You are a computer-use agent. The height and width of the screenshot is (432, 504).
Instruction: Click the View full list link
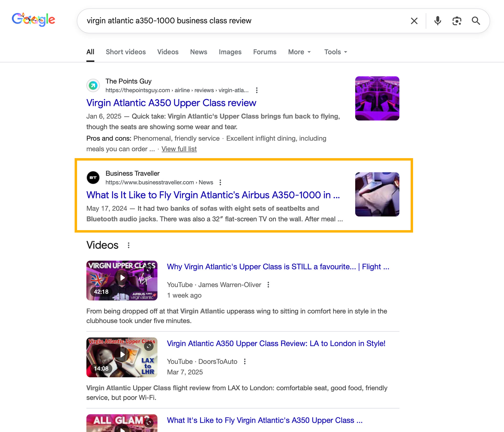[179, 149]
